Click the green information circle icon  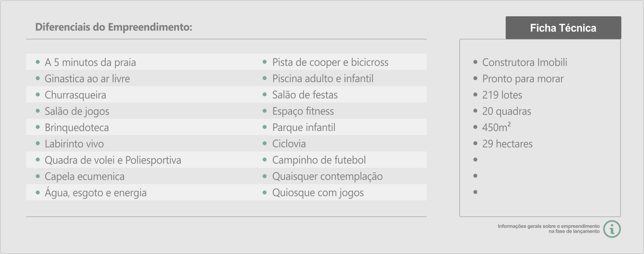pyautogui.click(x=612, y=229)
